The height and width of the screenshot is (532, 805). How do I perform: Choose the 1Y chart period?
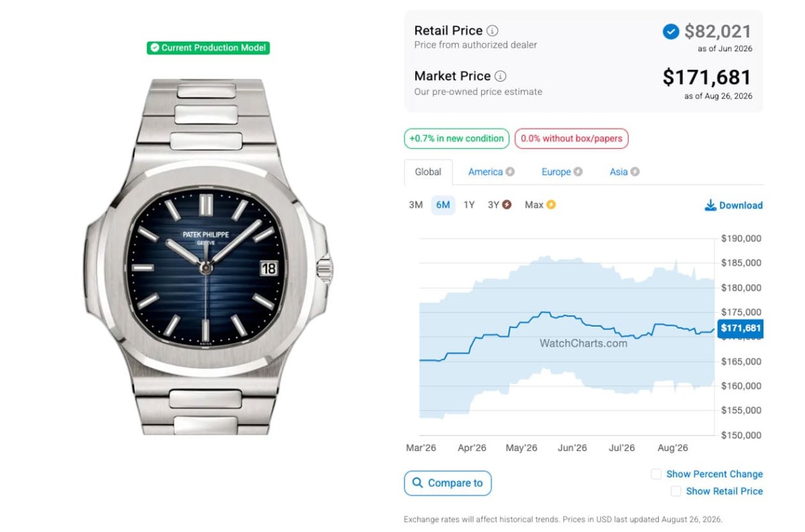(469, 205)
